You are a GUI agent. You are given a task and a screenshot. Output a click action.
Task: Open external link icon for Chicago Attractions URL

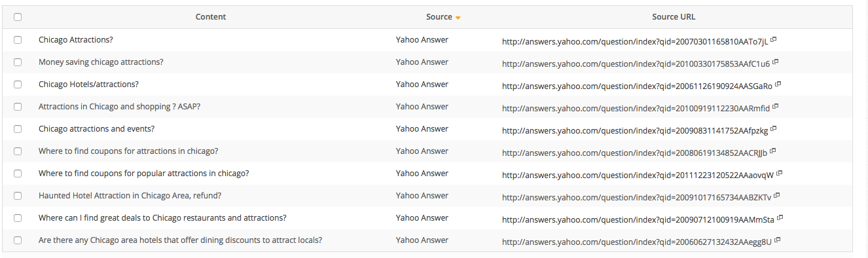pyautogui.click(x=774, y=40)
